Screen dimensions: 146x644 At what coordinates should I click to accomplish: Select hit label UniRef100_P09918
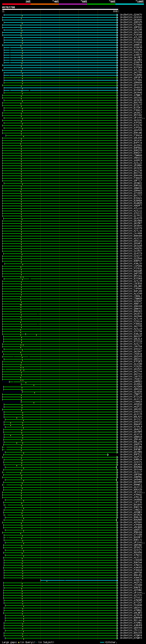click(x=131, y=65)
